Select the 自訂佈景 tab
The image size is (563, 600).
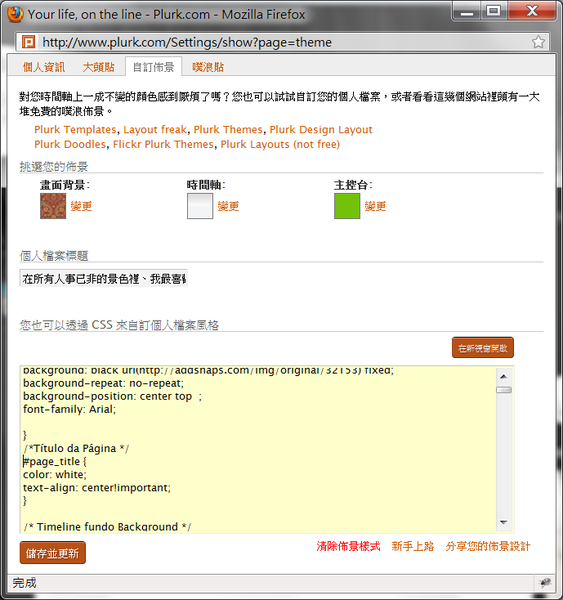pyautogui.click(x=153, y=67)
